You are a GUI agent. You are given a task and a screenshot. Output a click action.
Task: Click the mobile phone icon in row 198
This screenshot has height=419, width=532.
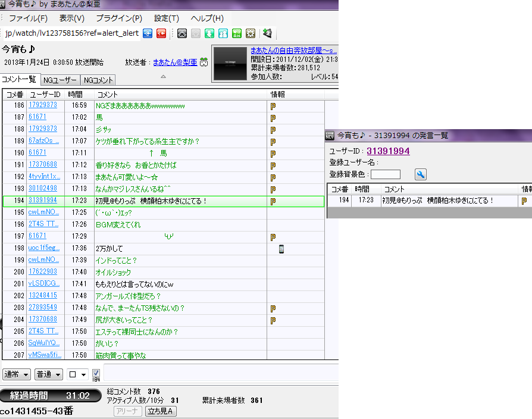click(281, 249)
